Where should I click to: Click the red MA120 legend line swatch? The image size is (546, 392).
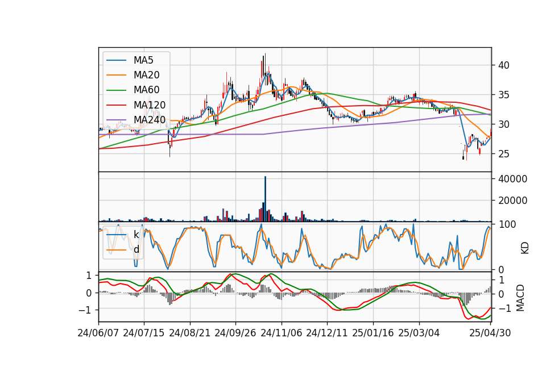point(116,105)
